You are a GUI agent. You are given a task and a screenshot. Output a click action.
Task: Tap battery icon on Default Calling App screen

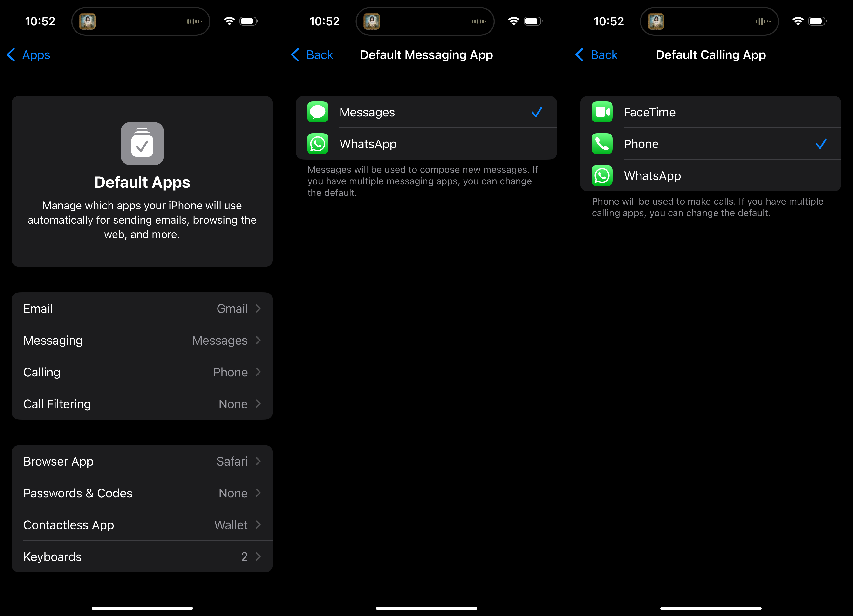coord(818,21)
